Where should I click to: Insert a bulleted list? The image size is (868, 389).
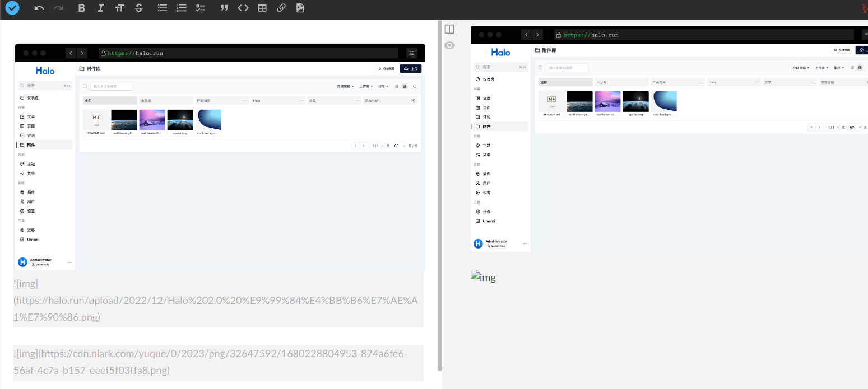coord(163,8)
